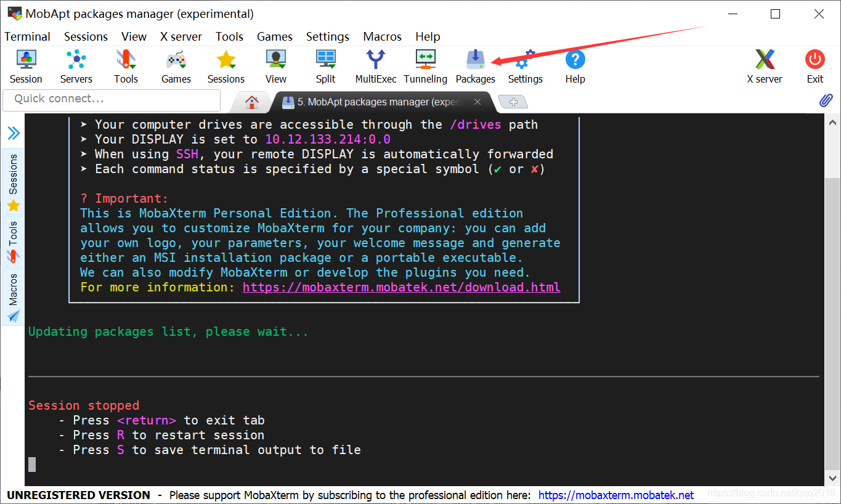Viewport: 841px width, 504px height.
Task: Click the Servers toolbar icon
Action: 76,67
